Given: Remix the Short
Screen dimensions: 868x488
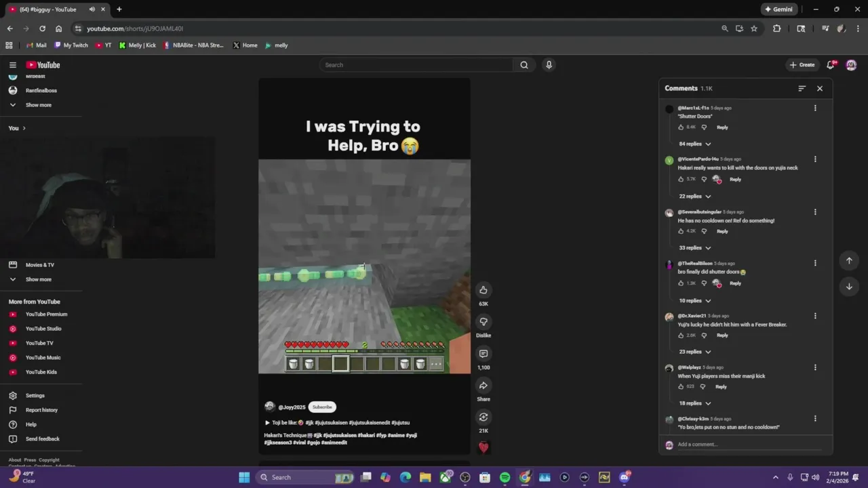Looking at the screenshot, I should click(x=484, y=418).
